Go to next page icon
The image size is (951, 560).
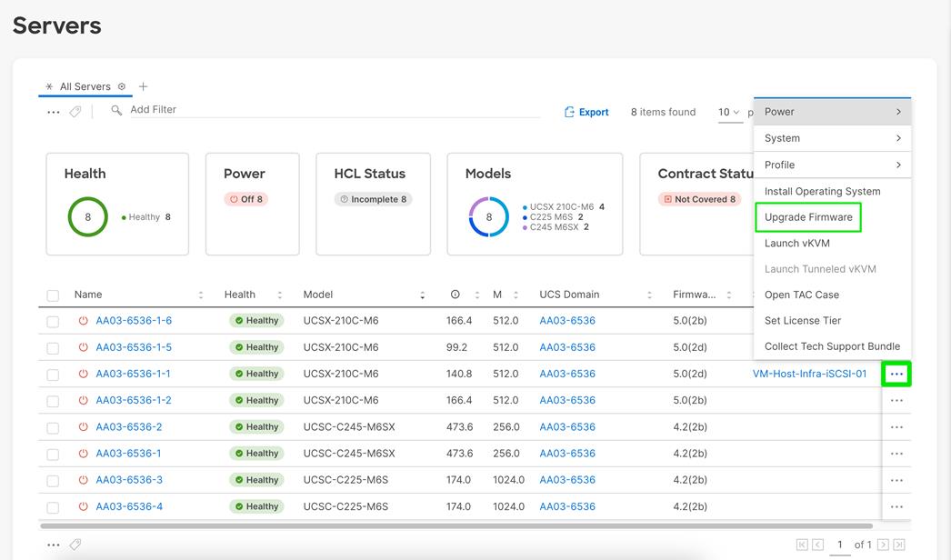[883, 545]
